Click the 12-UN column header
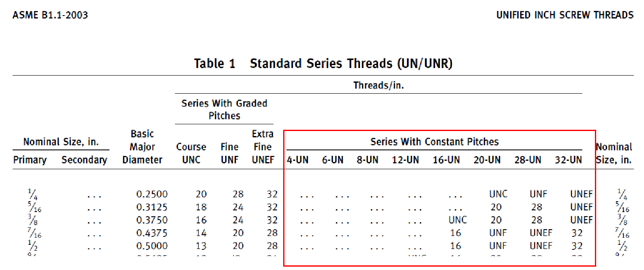 coord(405,160)
